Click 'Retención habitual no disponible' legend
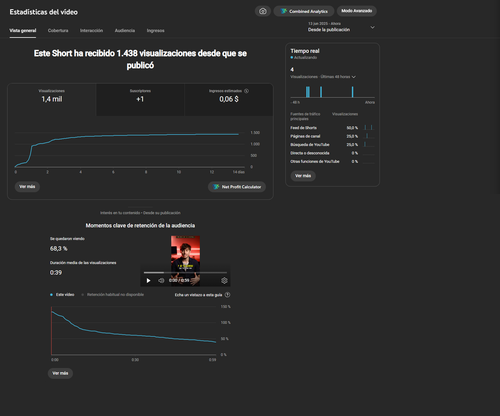 pyautogui.click(x=113, y=295)
